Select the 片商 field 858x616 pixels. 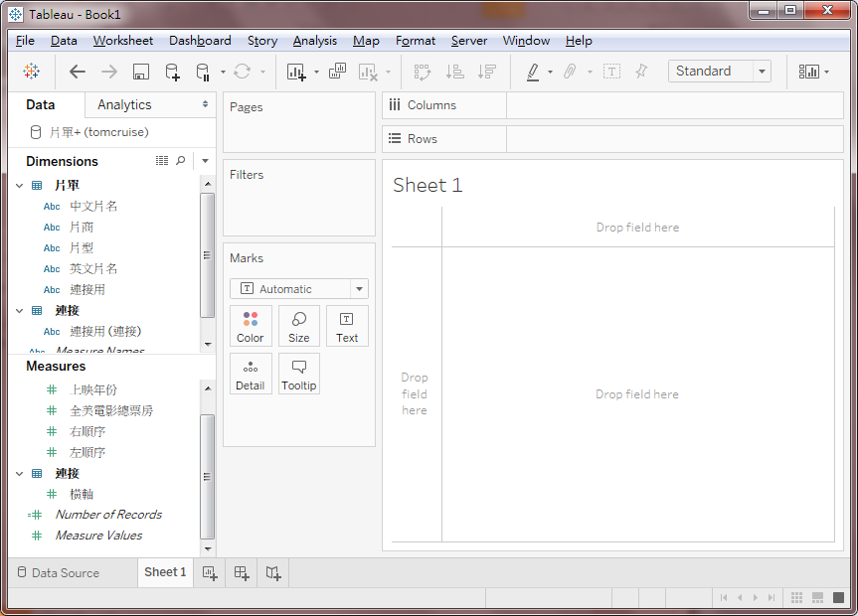[x=82, y=228]
